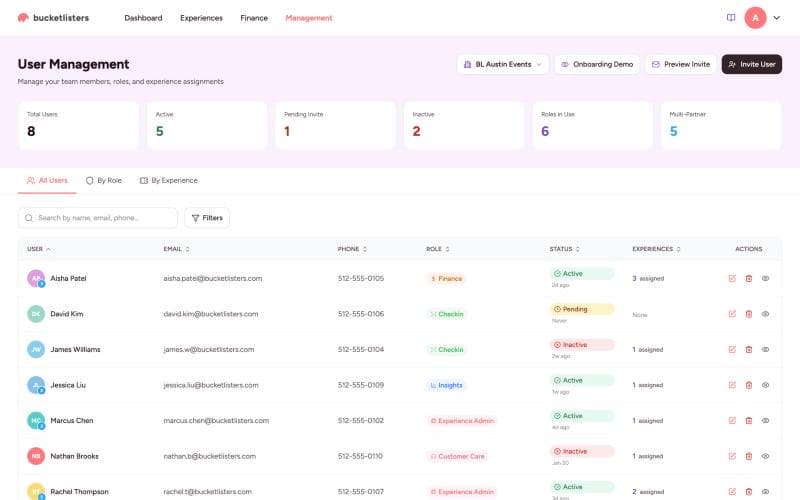Click the Finance role badge
Image resolution: width=800 pixels, height=500 pixels.
[x=446, y=279]
